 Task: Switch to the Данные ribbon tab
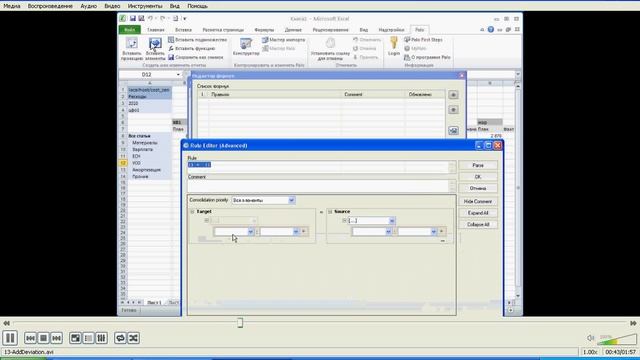293,30
